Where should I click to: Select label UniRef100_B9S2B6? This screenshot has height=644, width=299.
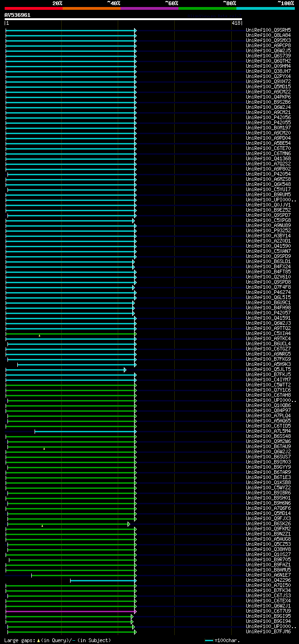point(268,102)
